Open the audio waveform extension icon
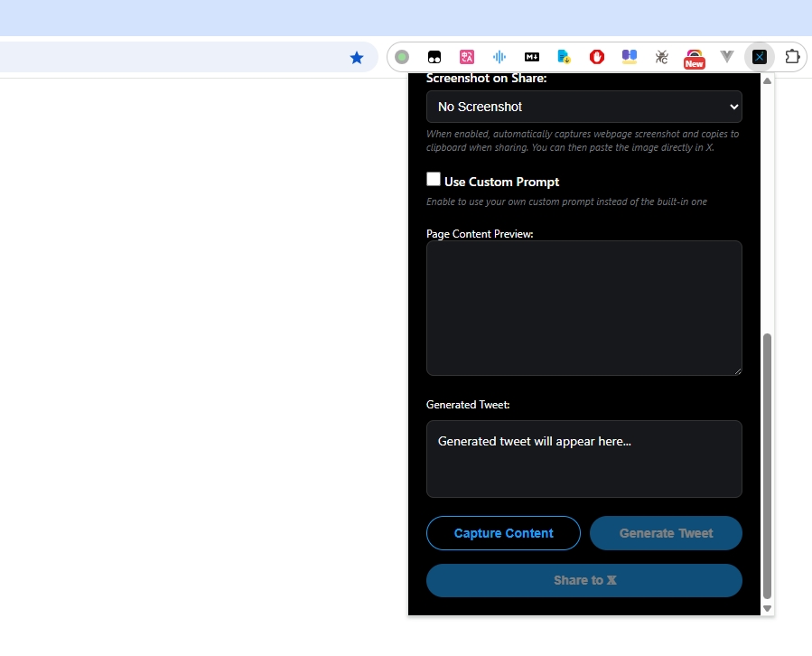 tap(499, 56)
